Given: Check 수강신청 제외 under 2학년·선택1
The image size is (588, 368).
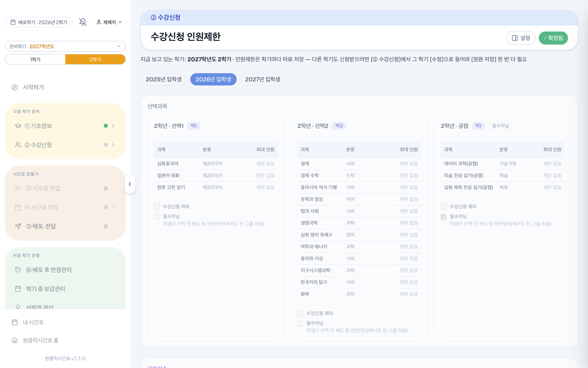Looking at the screenshot, I should (x=157, y=206).
